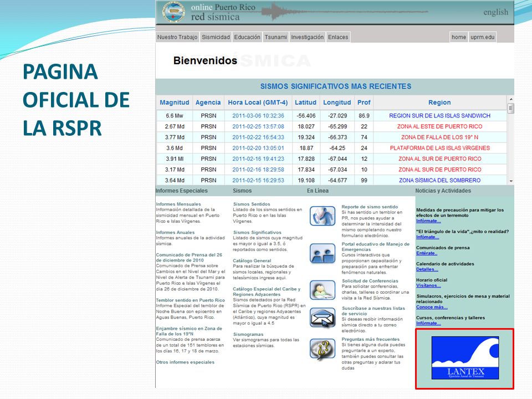Open the 2011-02-16 18:29:58 event link
Viewport: 532px width, 399px height.
pyautogui.click(x=258, y=170)
